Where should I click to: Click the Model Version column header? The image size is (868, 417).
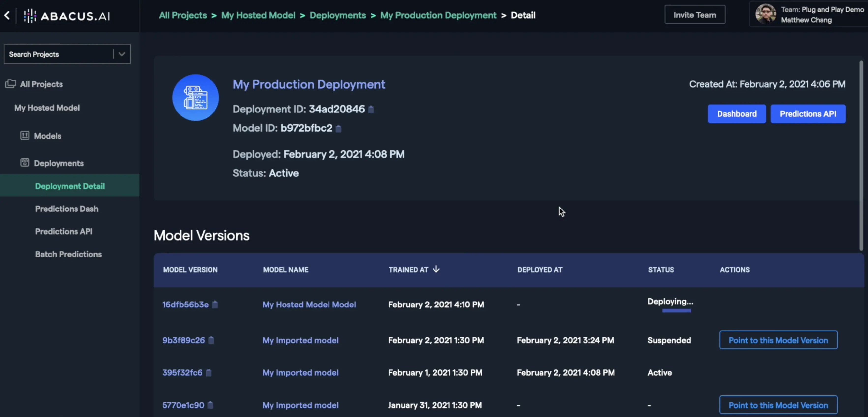(190, 269)
